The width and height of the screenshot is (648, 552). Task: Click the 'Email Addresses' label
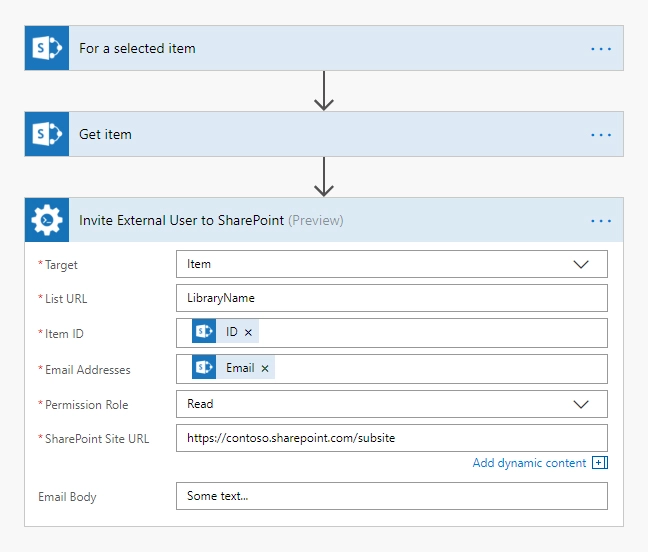pyautogui.click(x=88, y=370)
